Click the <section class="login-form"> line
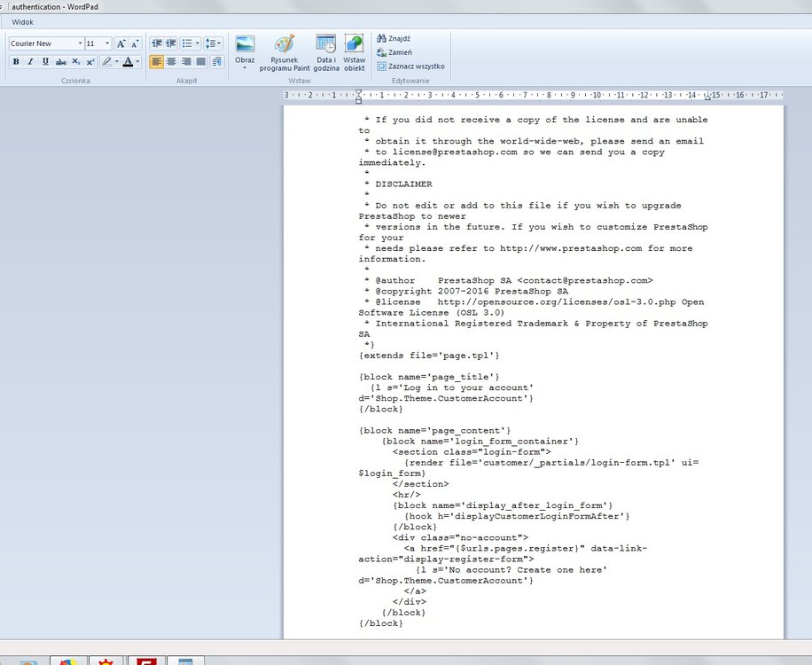 point(472,452)
